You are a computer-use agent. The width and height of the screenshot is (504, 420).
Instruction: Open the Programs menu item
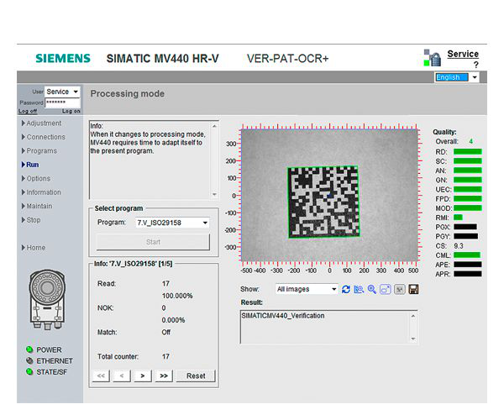pyautogui.click(x=39, y=150)
